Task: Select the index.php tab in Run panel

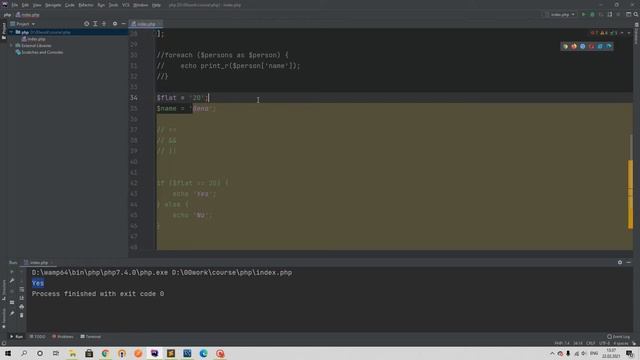Action: [x=39, y=262]
